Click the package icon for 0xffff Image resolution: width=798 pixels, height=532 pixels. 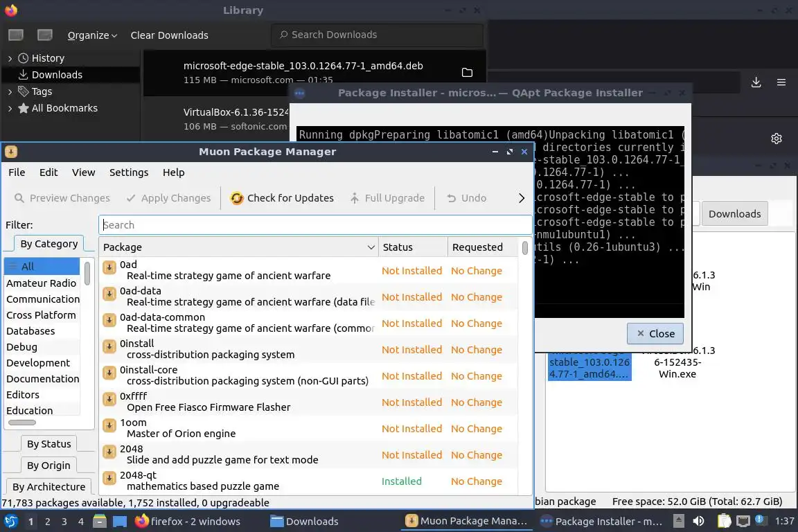(109, 400)
